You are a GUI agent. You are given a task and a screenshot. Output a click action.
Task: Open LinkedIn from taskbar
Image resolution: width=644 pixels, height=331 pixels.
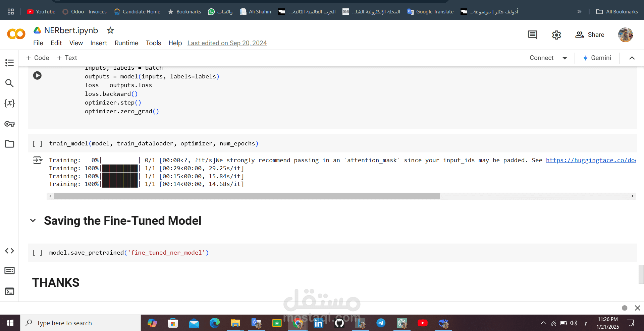[318, 323]
